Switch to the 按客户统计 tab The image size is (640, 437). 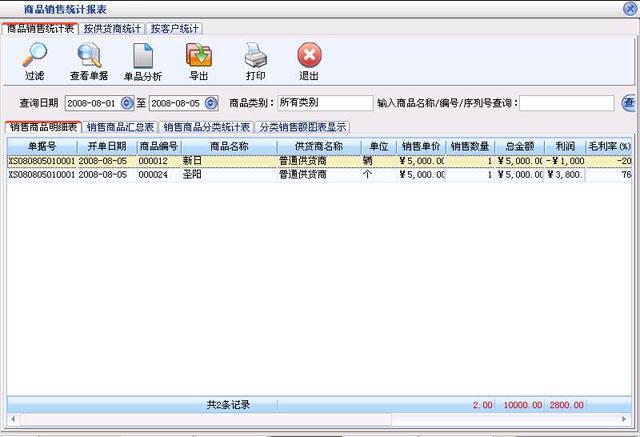pos(177,29)
